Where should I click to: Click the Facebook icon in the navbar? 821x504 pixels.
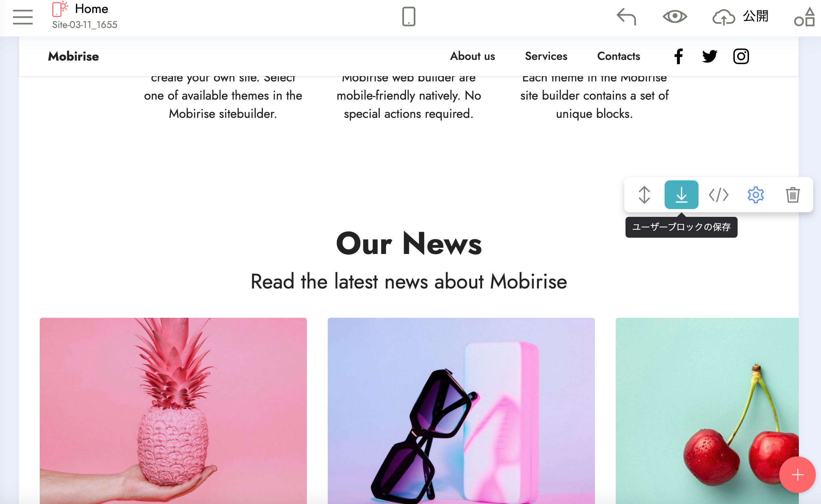tap(678, 56)
